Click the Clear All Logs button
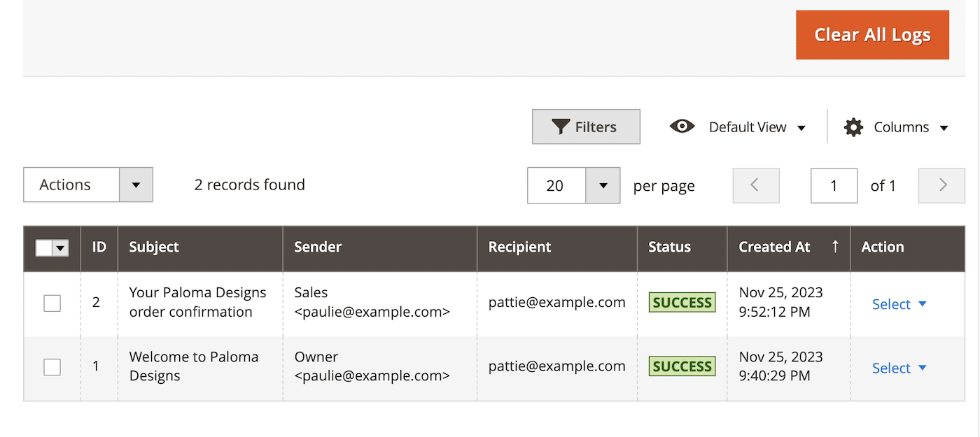The width and height of the screenshot is (980, 437). (872, 34)
